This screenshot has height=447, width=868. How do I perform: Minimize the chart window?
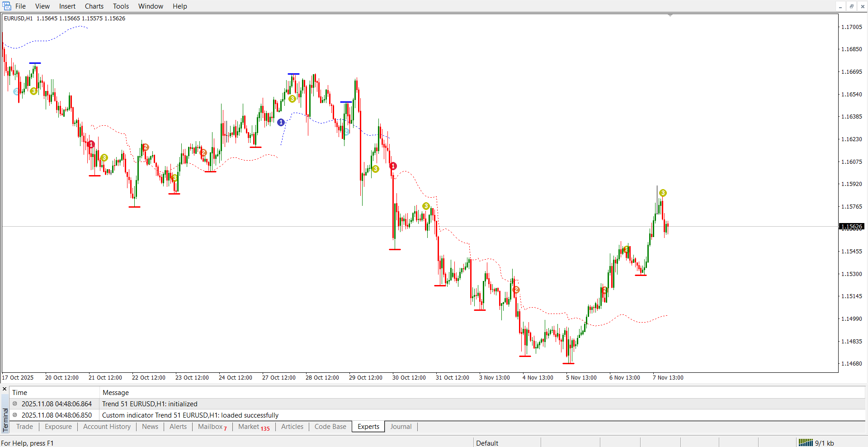point(840,6)
